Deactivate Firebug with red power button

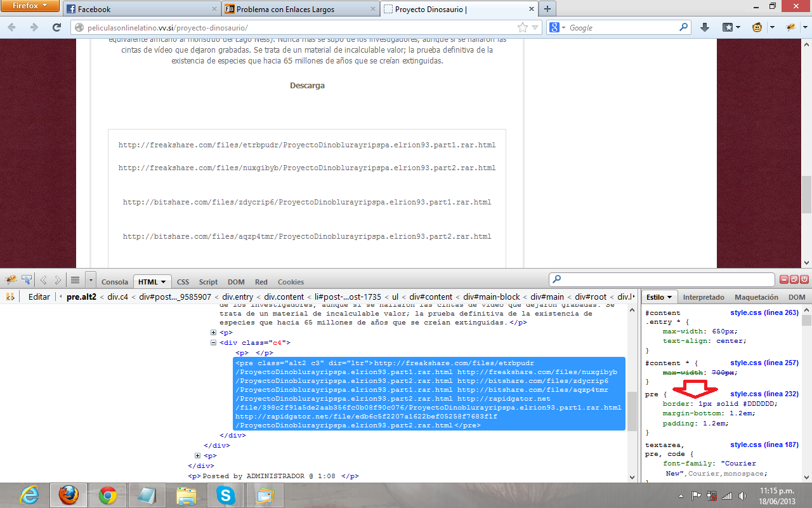(804, 279)
